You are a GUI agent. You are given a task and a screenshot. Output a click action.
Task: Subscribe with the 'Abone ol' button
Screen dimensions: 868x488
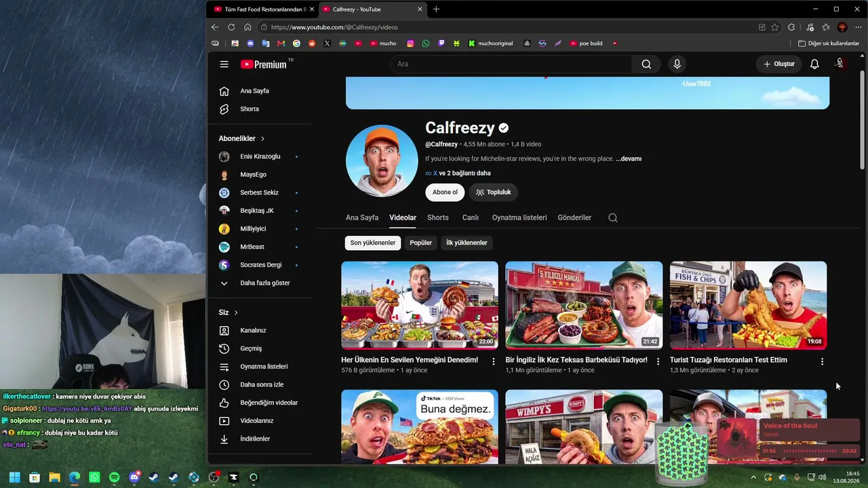coord(445,192)
